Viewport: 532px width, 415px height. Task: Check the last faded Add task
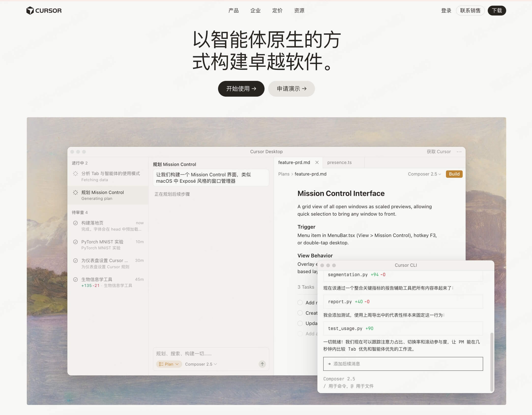(x=300, y=334)
